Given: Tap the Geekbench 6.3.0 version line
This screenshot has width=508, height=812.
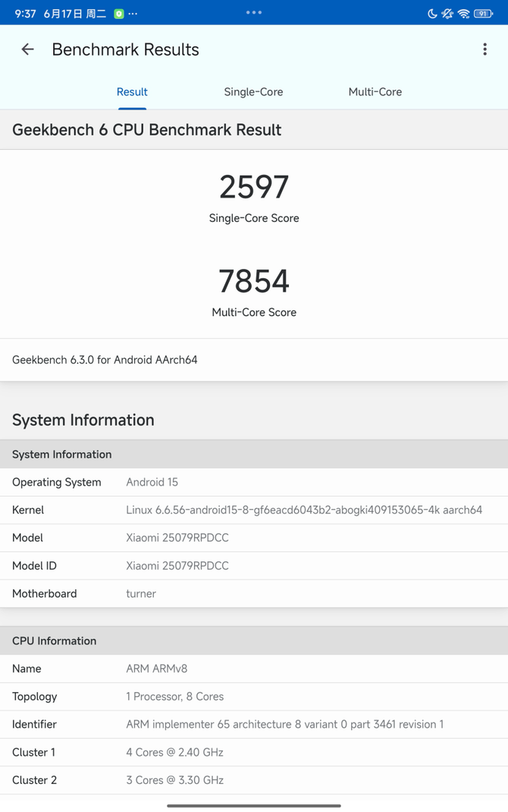Looking at the screenshot, I should (105, 360).
